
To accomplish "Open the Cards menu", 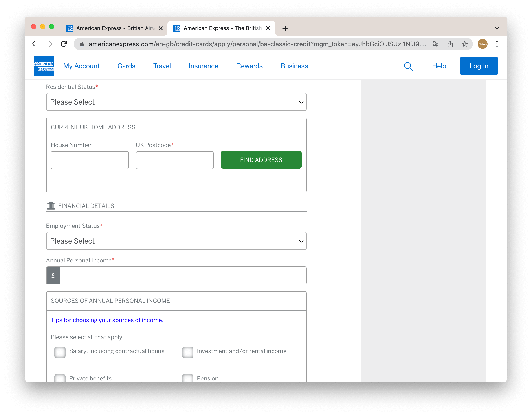I will 126,66.
